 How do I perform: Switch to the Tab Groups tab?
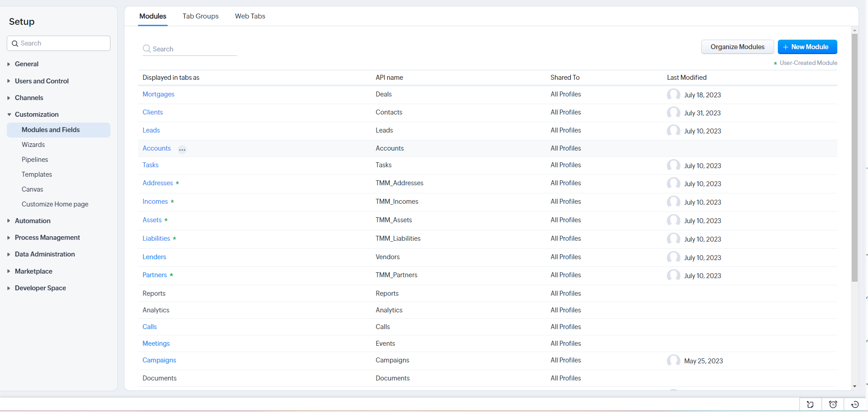point(200,16)
